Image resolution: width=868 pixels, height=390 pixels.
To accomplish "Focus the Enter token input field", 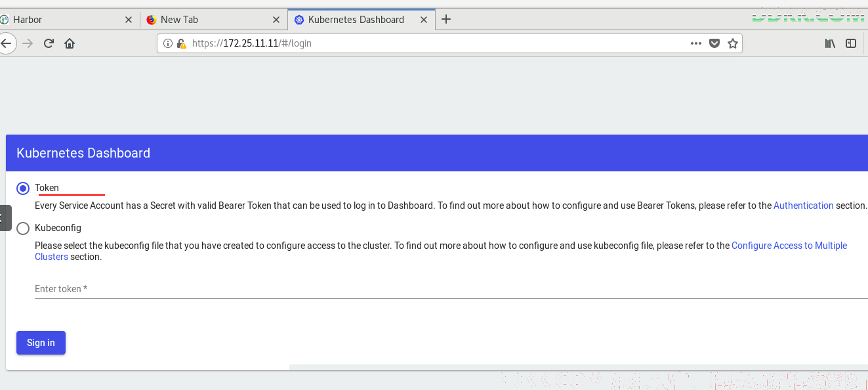I will tap(451, 289).
